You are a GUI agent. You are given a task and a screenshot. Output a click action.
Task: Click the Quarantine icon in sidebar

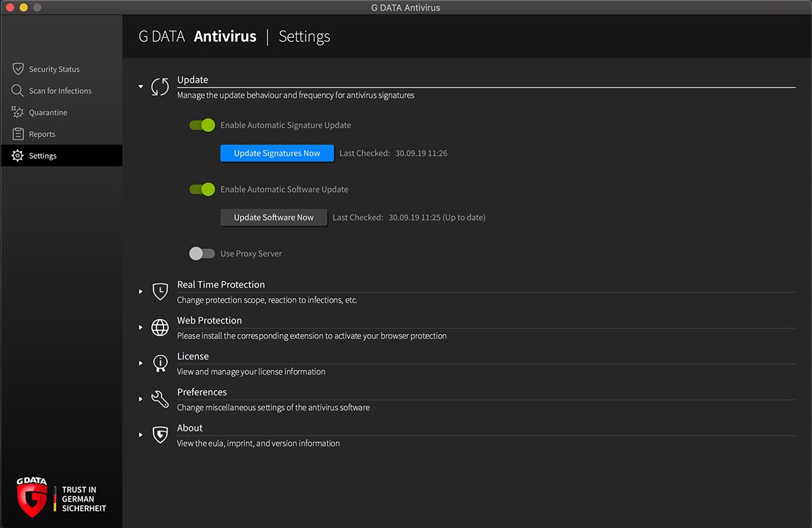pos(18,112)
